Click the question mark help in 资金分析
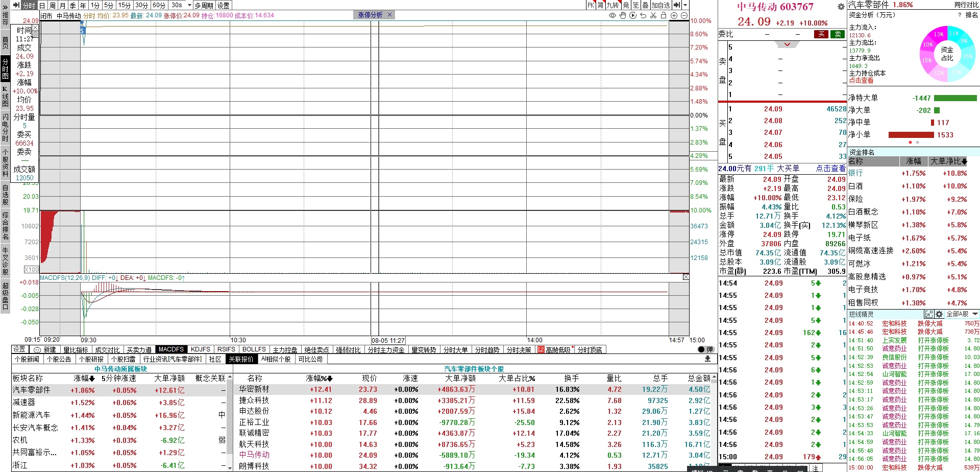 tap(960, 15)
